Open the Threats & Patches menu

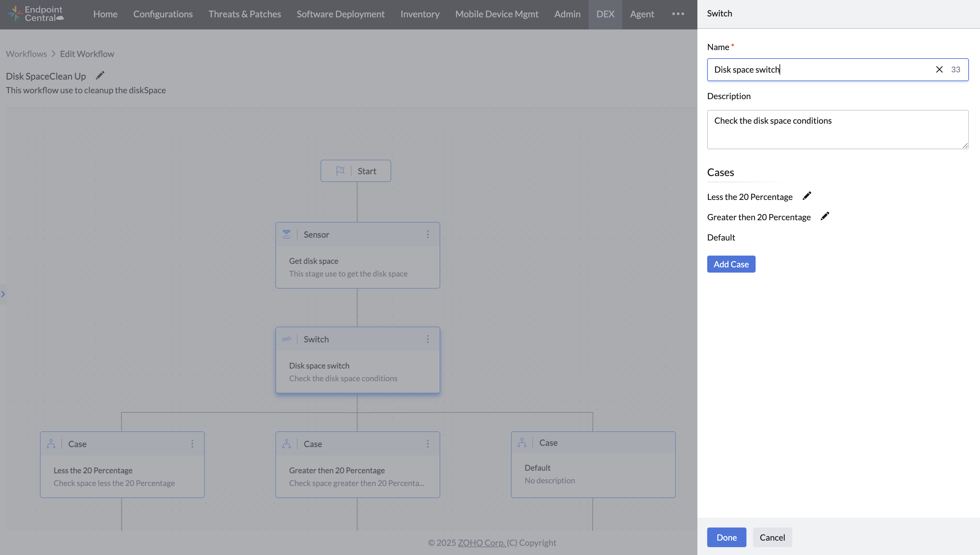coord(244,14)
